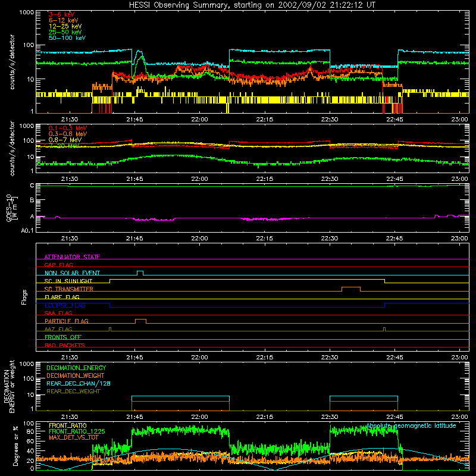Viewport: 476px width, 476px height.
Task: Click the orange MAX_DET_VS_TOT legend label
Action: (x=73, y=437)
